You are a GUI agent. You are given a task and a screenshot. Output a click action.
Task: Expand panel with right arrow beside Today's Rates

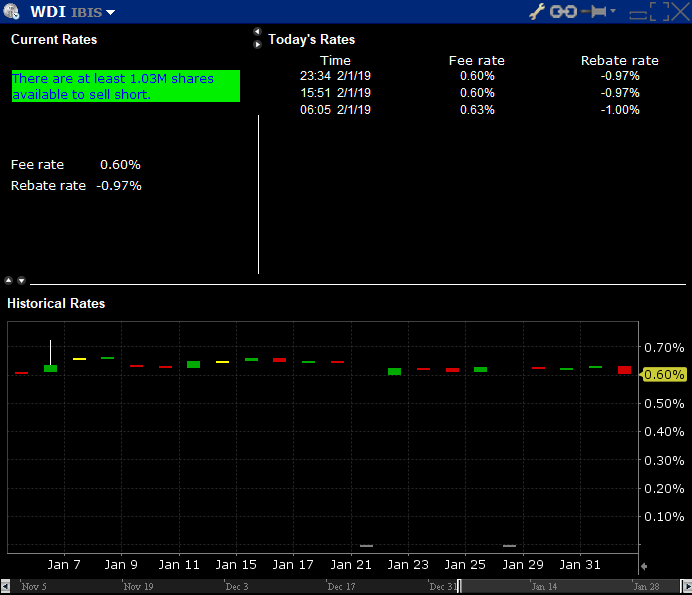(x=257, y=44)
